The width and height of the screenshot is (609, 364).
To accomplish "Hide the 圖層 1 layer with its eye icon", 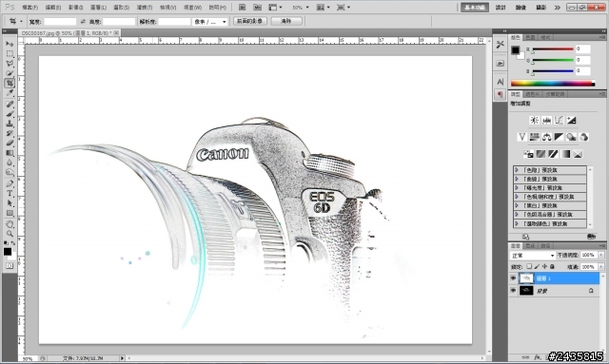I will coord(513,278).
